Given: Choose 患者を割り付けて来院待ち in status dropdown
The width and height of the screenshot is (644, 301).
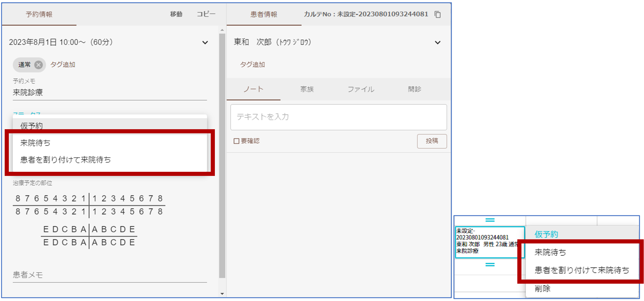Looking at the screenshot, I should (65, 160).
